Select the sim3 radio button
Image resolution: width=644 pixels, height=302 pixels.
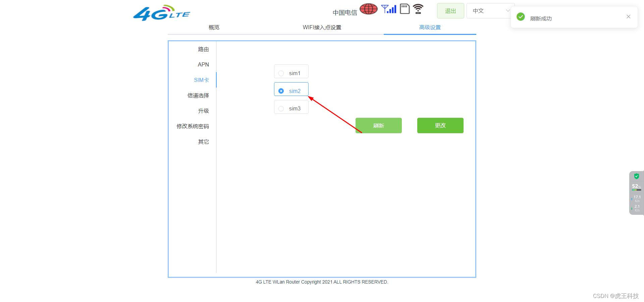coord(281,108)
